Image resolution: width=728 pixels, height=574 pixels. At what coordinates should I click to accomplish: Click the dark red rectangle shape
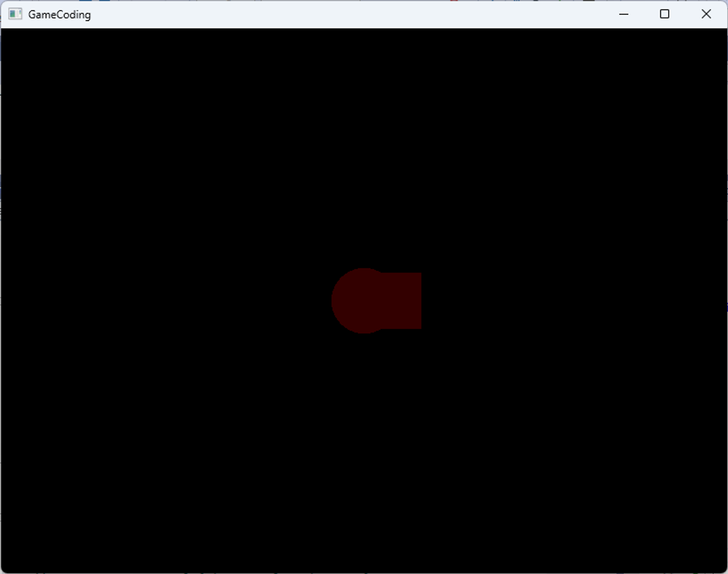(x=408, y=301)
